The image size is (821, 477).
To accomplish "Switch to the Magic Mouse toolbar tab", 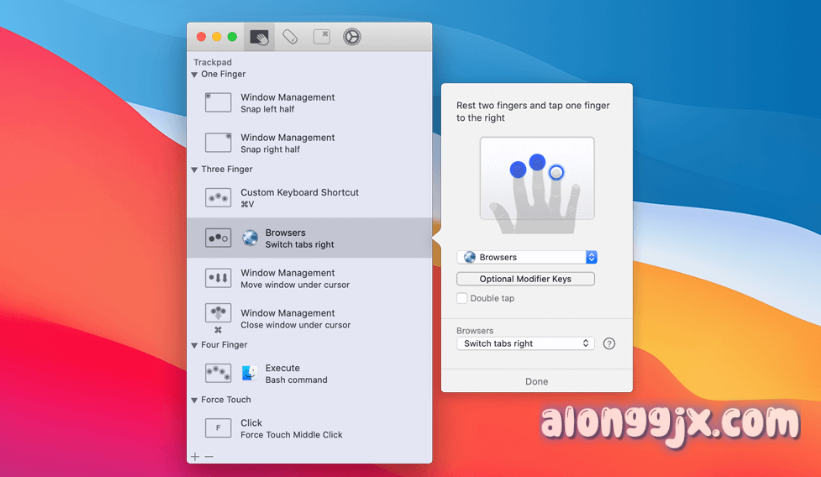I will pyautogui.click(x=290, y=37).
